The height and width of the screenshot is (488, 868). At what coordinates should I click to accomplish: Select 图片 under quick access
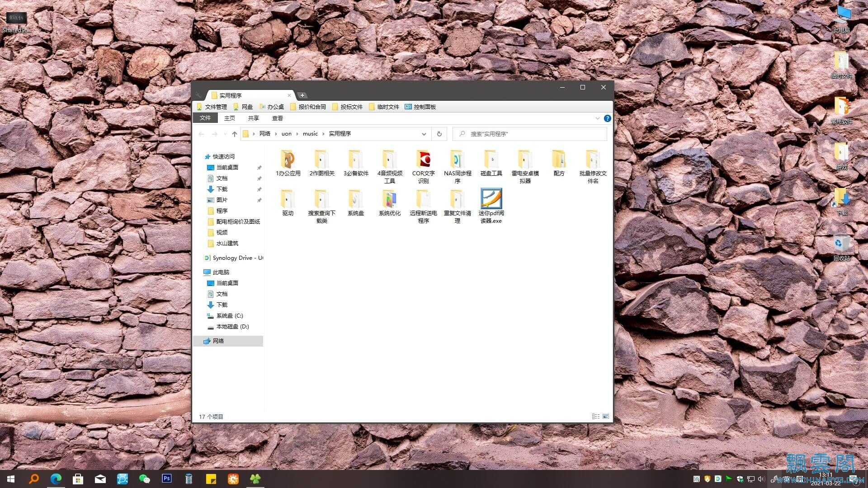217,200
